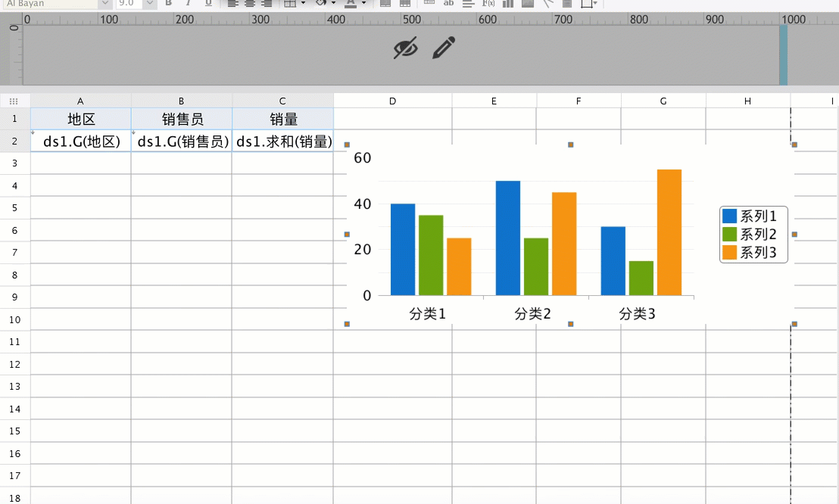Select the cell ds1.G(销售员)

coord(182,142)
